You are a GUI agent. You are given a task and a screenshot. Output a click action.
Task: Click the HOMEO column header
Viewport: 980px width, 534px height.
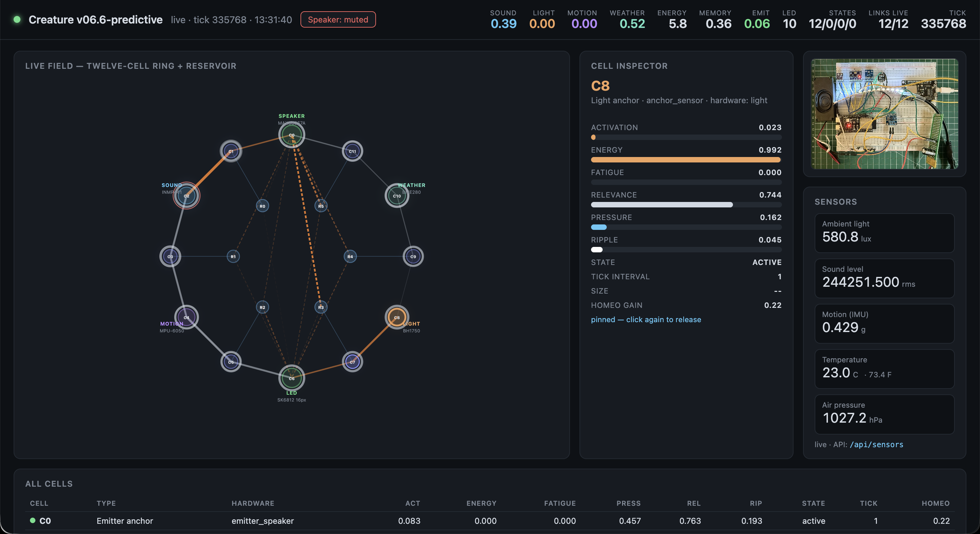point(935,503)
